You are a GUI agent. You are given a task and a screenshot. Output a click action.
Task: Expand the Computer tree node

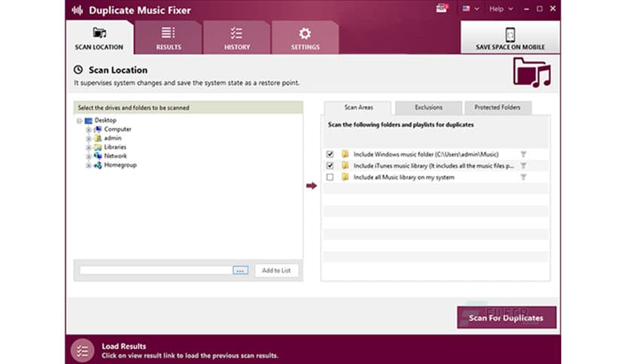[x=89, y=129]
